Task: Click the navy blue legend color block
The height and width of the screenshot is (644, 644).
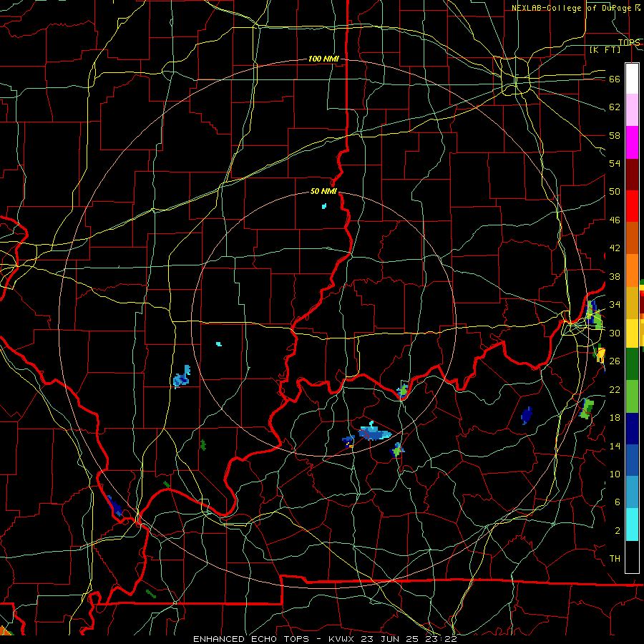Action: tap(632, 429)
